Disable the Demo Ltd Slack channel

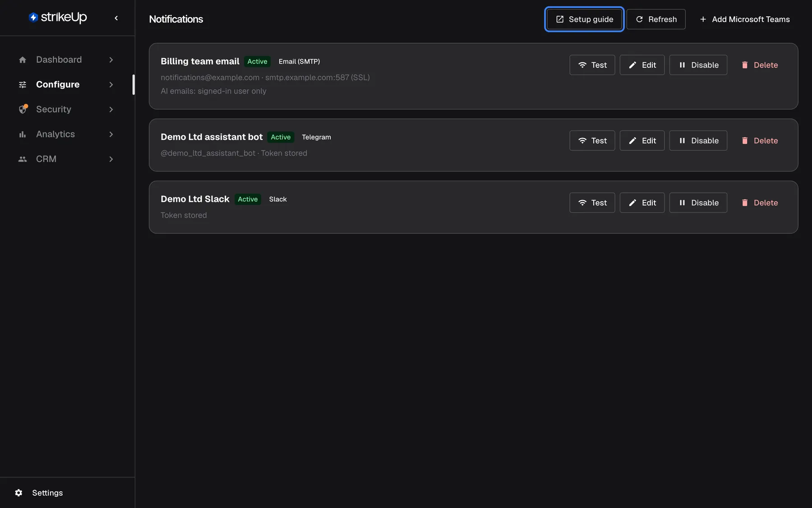(x=698, y=203)
